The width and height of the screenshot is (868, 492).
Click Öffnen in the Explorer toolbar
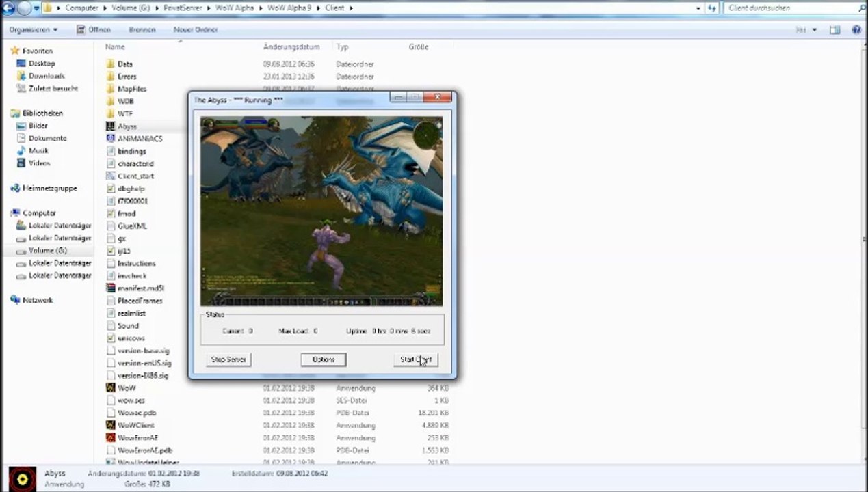[x=94, y=30]
